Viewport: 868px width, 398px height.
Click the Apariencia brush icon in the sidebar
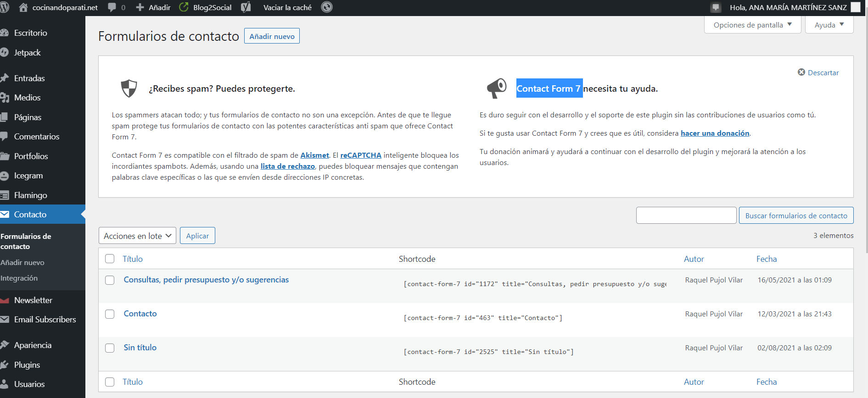(5, 345)
